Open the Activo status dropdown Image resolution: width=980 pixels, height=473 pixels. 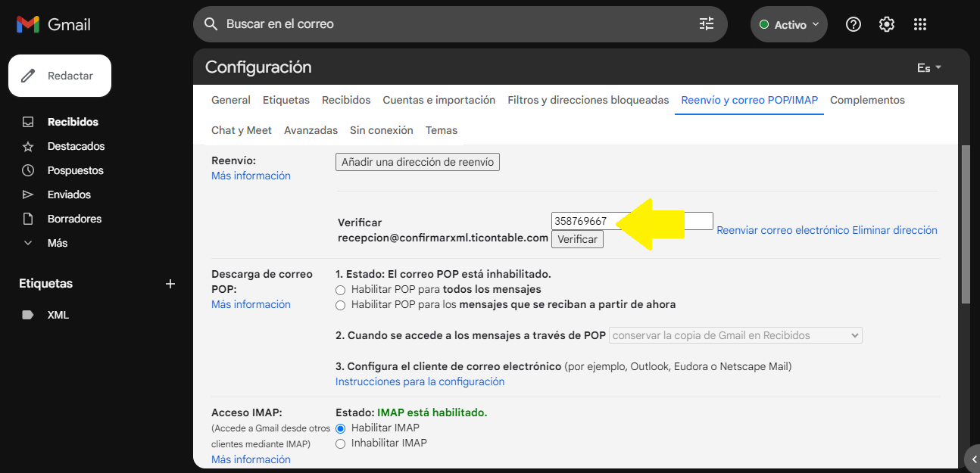789,24
